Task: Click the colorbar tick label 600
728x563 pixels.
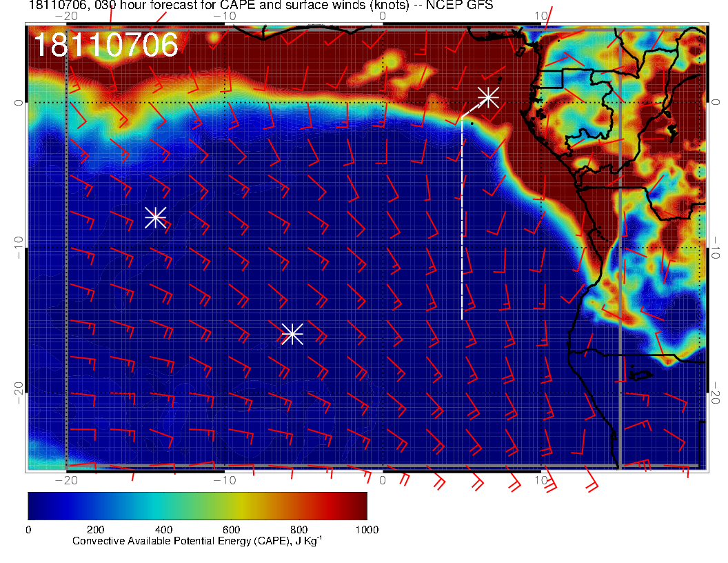Action: pos(231,530)
